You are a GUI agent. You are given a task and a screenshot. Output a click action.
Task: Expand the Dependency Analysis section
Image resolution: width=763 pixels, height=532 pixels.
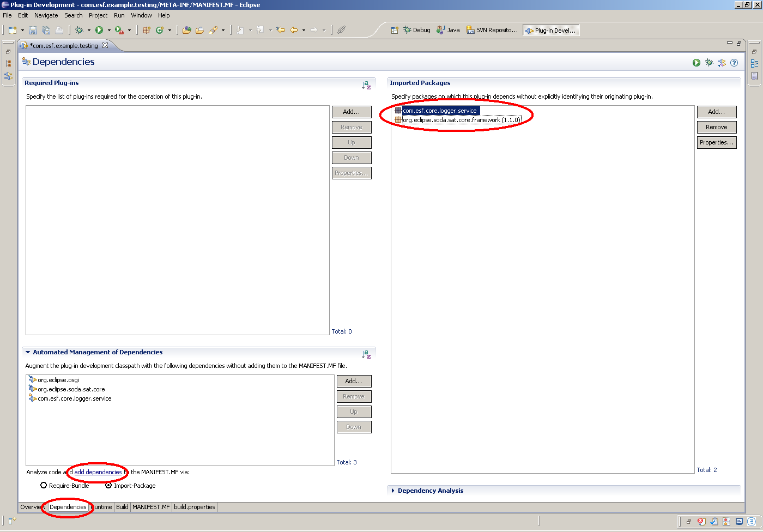click(393, 491)
